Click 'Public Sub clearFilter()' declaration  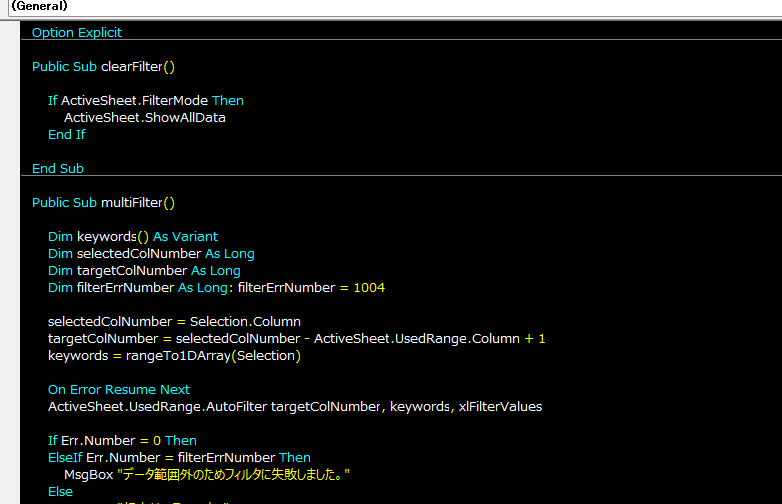[103, 67]
